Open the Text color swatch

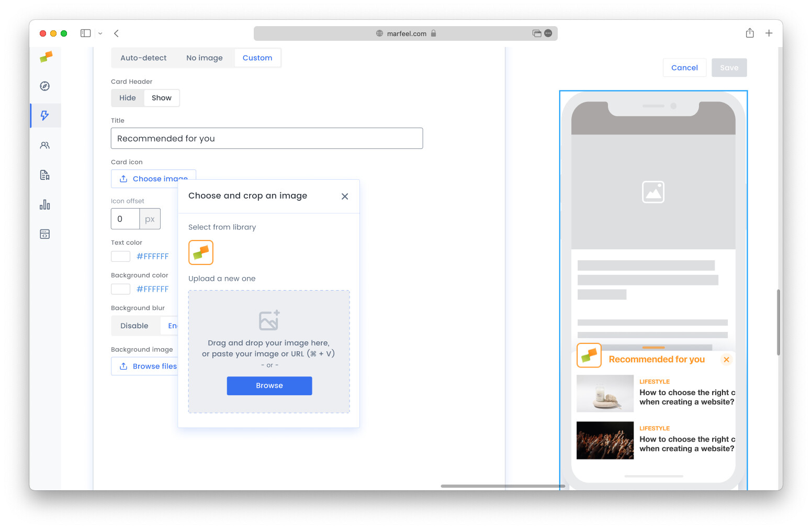point(120,257)
